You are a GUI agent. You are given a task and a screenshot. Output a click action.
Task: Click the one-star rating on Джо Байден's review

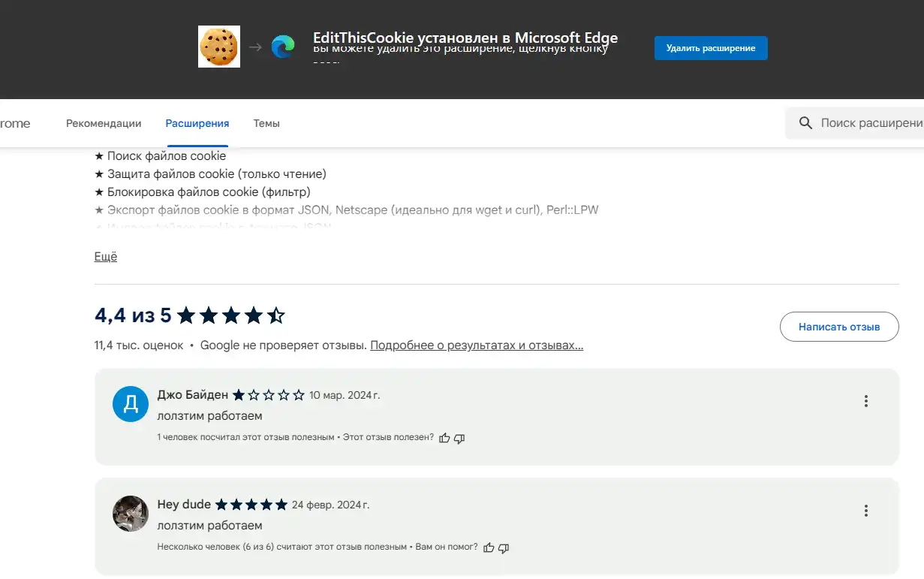pyautogui.click(x=269, y=395)
